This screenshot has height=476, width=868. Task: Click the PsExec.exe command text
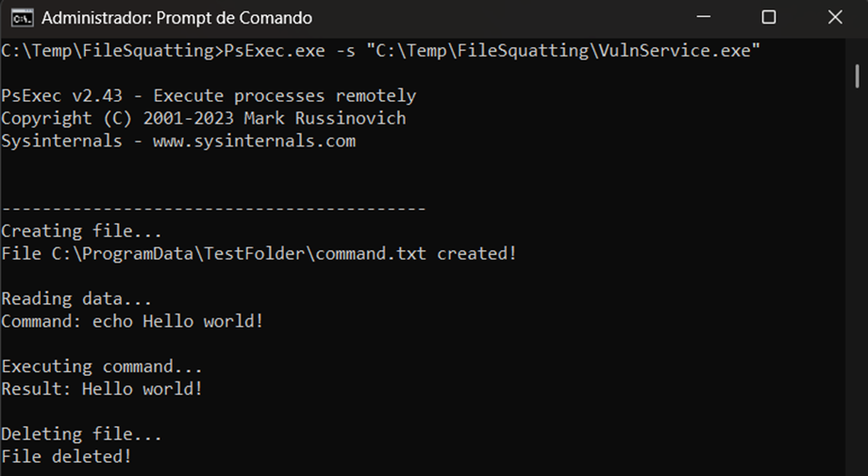click(x=269, y=51)
